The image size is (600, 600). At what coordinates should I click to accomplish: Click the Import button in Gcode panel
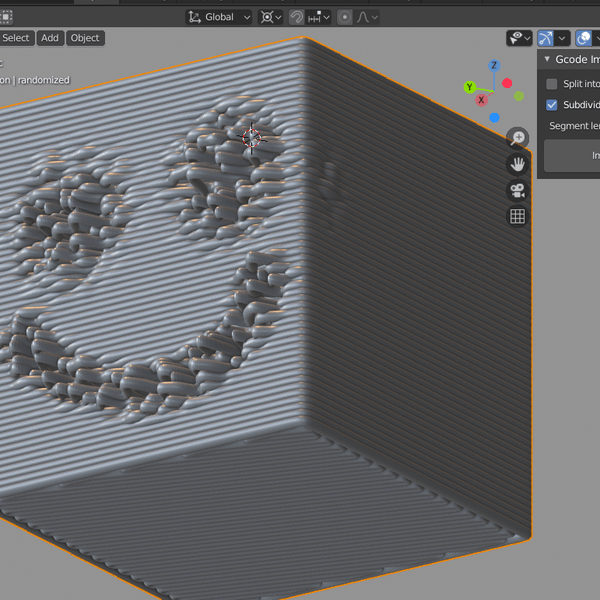coord(572,155)
